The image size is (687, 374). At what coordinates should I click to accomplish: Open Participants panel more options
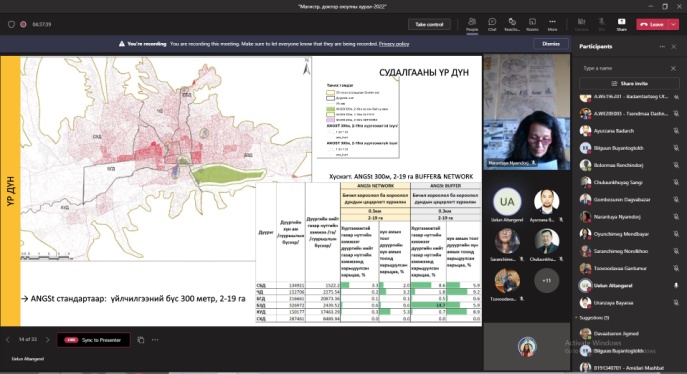(x=662, y=46)
